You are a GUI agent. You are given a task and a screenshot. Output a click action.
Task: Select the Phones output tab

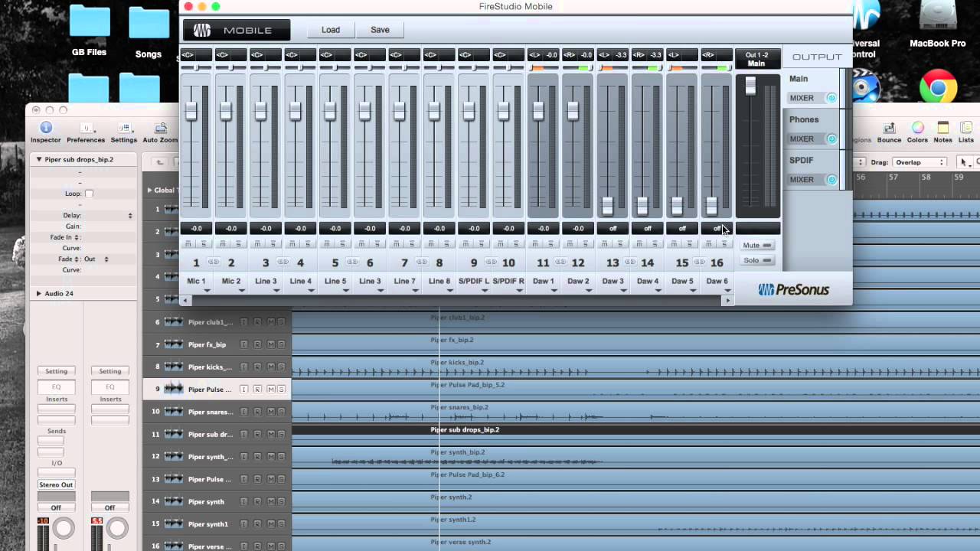(x=804, y=119)
